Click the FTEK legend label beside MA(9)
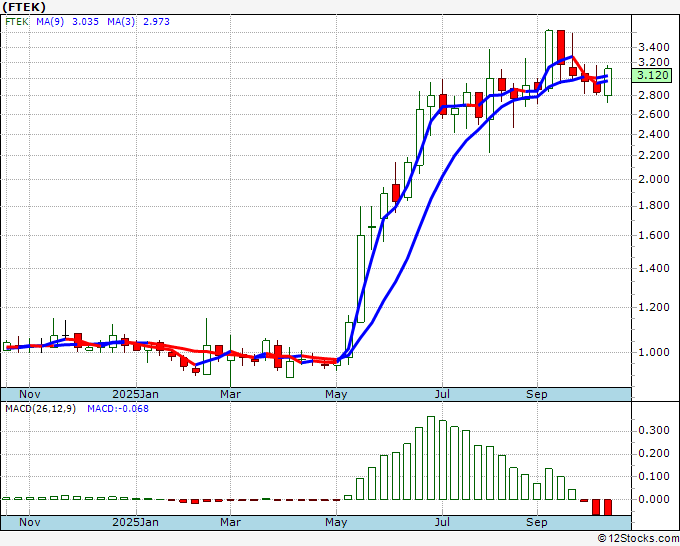 (17, 26)
